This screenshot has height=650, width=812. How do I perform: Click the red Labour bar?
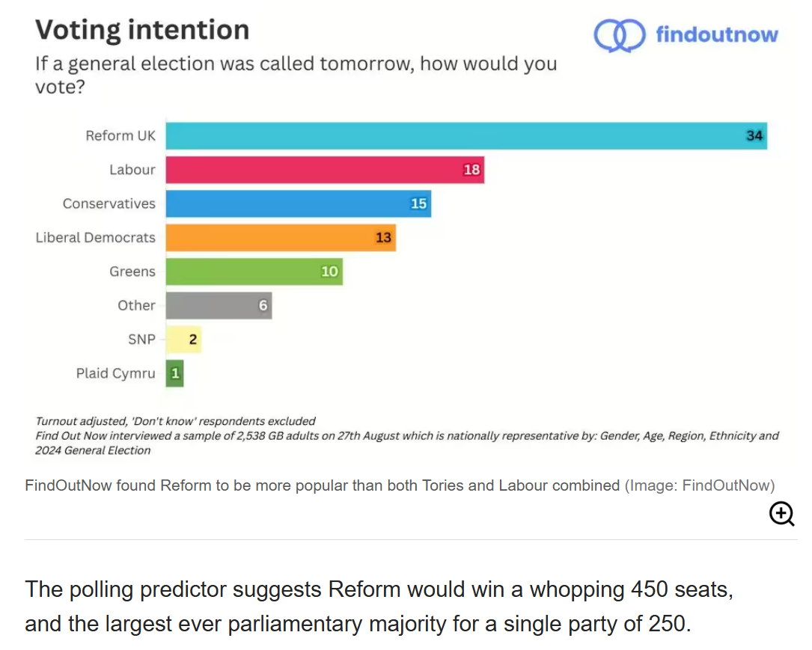pyautogui.click(x=314, y=170)
